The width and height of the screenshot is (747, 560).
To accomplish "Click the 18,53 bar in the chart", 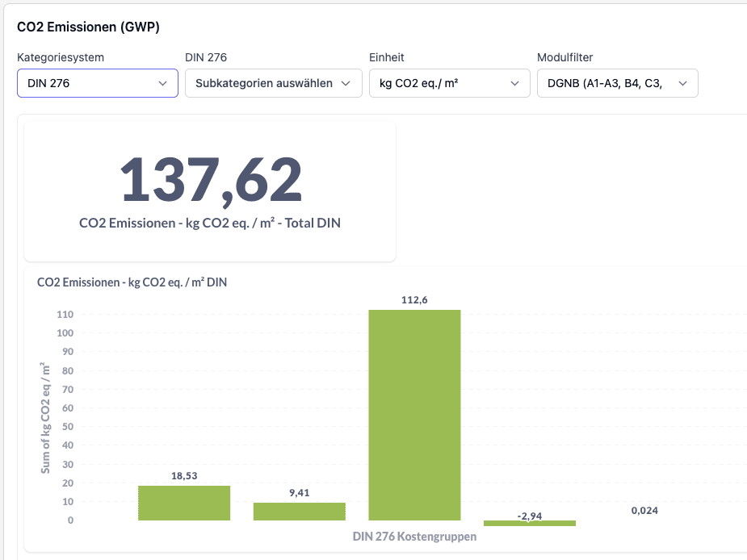I will (x=184, y=503).
